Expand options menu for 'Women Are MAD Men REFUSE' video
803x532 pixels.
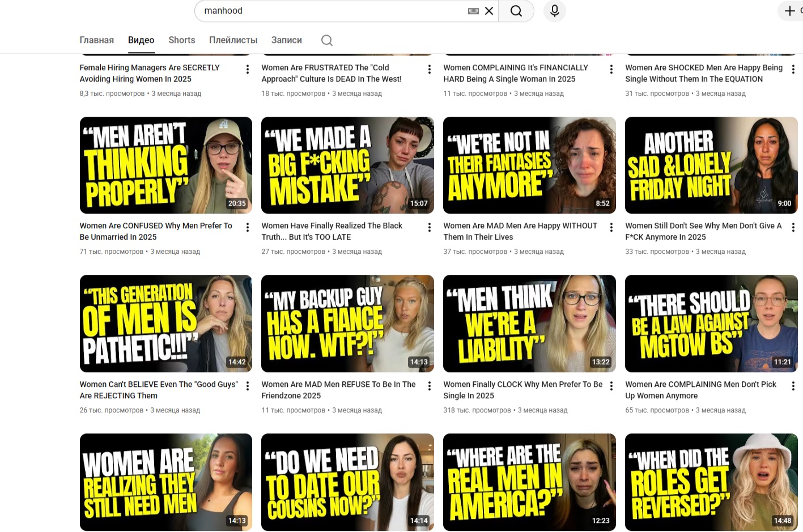pos(429,386)
